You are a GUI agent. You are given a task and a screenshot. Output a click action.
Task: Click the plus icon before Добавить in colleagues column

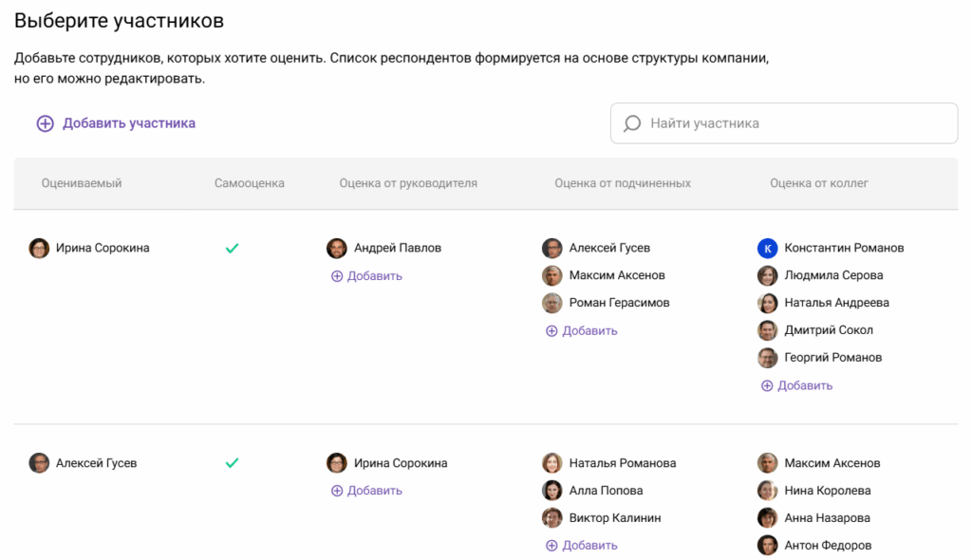coord(766,385)
